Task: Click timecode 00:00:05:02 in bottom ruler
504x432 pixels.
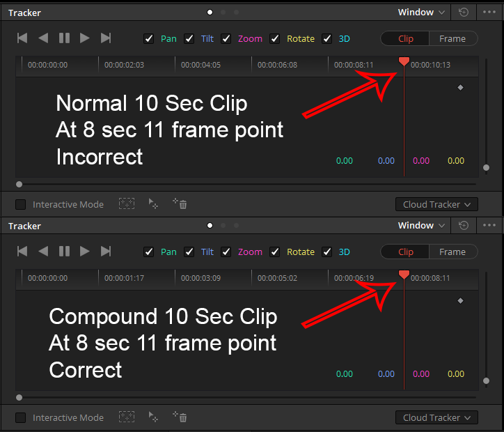Action: pos(277,278)
